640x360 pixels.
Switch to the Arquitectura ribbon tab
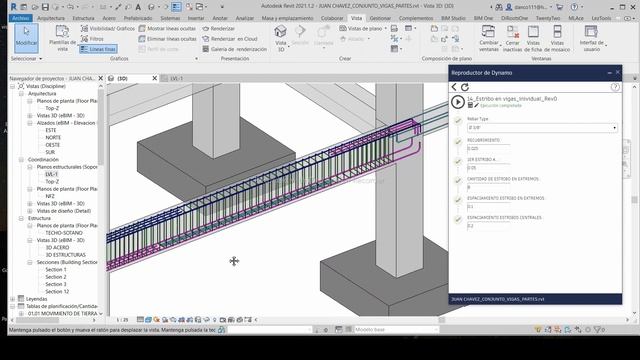(51, 18)
